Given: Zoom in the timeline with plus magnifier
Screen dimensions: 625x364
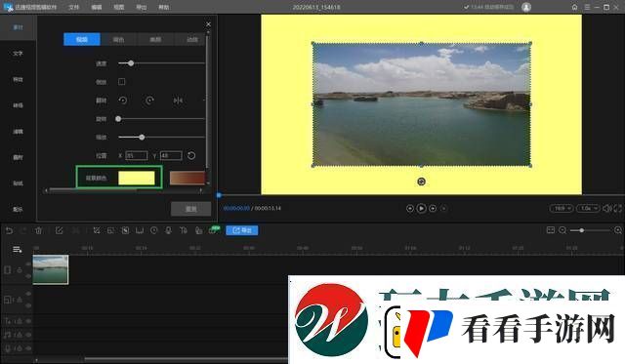Looking at the screenshot, I should coord(618,230).
